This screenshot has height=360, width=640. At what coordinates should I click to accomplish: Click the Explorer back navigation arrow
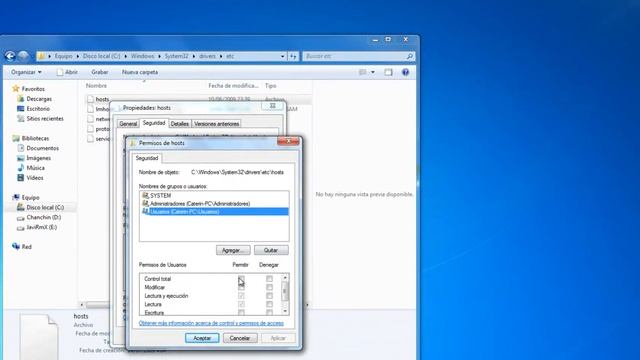point(10,56)
